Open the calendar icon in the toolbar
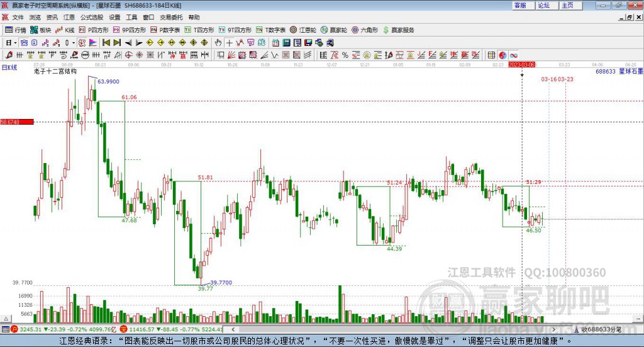This screenshot has width=644, height=347. point(275,43)
